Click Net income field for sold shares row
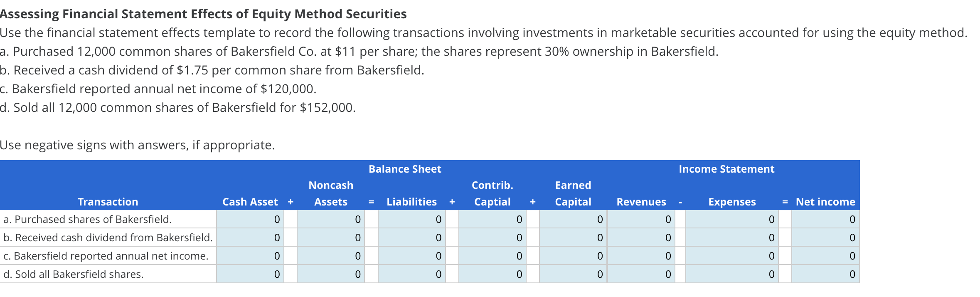The height and width of the screenshot is (297, 980). pos(825,274)
